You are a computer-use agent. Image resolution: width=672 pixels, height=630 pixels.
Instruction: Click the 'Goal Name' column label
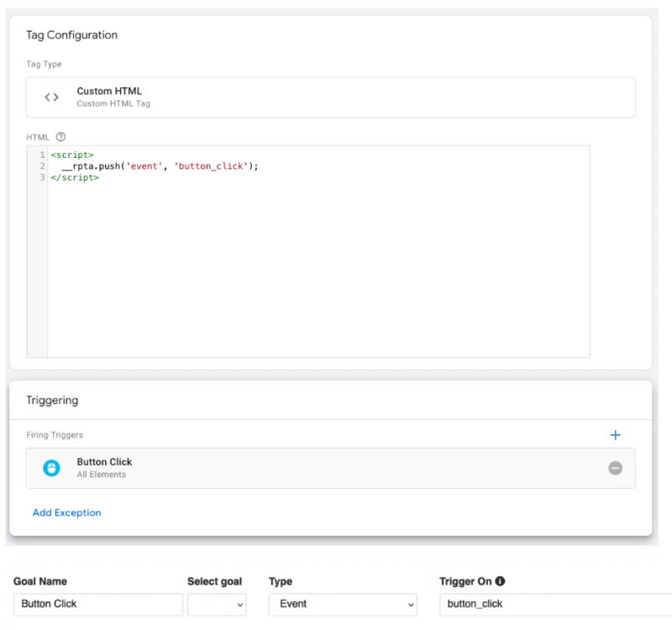click(x=40, y=581)
